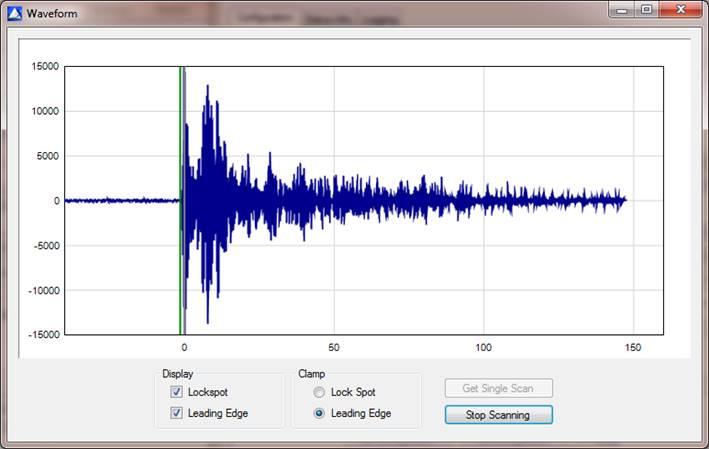The image size is (709, 449).
Task: Click the Clamp group label
Action: tap(312, 374)
